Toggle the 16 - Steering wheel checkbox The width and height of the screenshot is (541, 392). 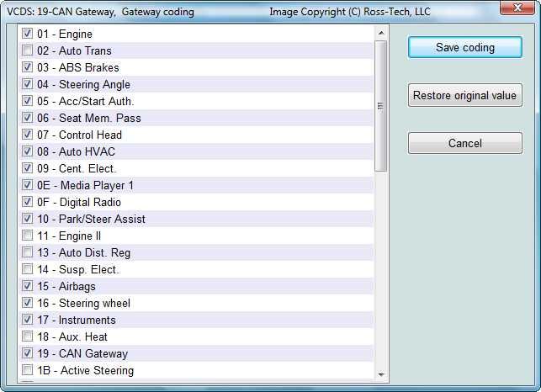pyautogui.click(x=27, y=303)
